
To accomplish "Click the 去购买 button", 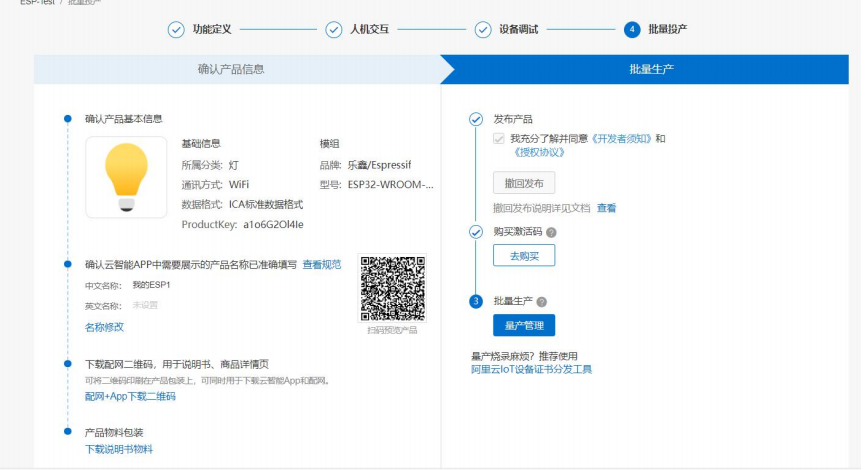I will click(x=524, y=256).
